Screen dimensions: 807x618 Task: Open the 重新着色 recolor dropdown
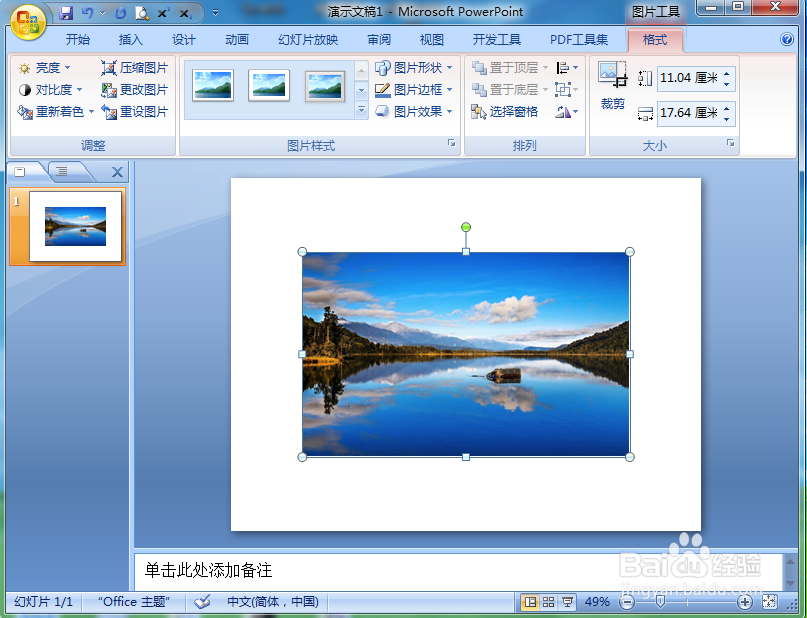tap(56, 112)
